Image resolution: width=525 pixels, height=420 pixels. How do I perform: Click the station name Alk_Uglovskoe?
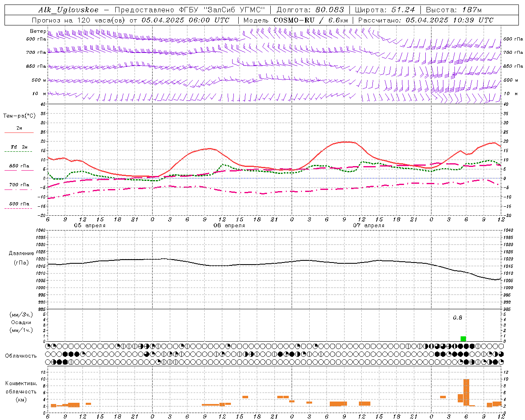pyautogui.click(x=68, y=10)
